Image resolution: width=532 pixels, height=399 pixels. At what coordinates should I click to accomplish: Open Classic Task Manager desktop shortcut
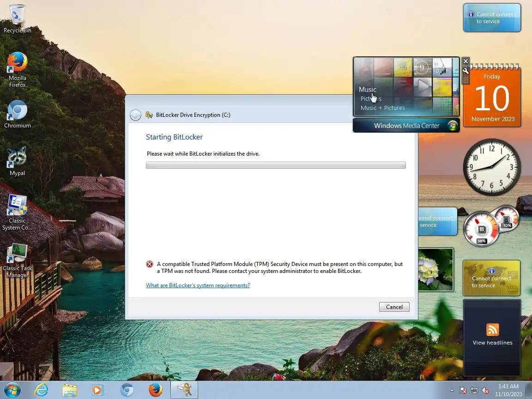click(x=17, y=260)
